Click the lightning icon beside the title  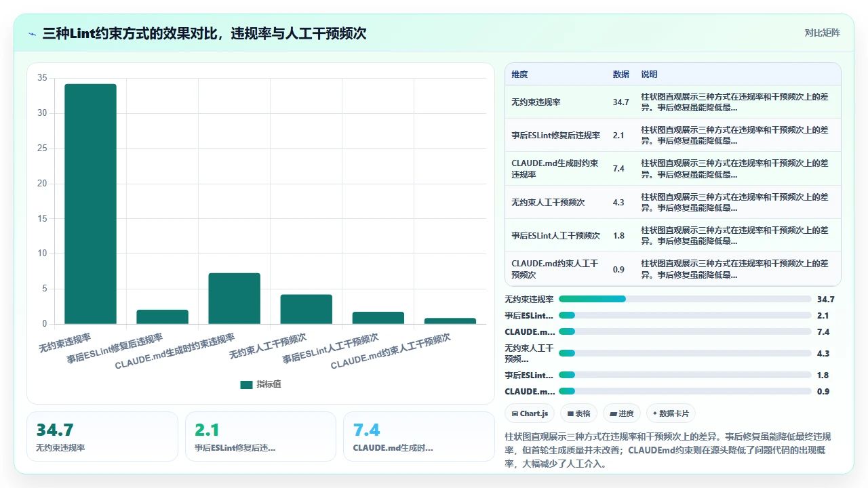[x=32, y=33]
